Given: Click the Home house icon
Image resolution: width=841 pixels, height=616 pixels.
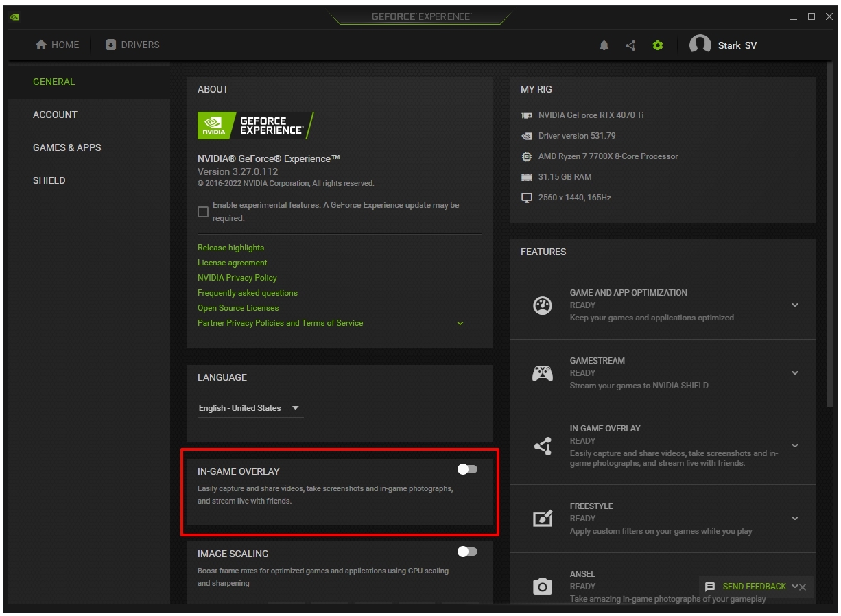Looking at the screenshot, I should (41, 45).
